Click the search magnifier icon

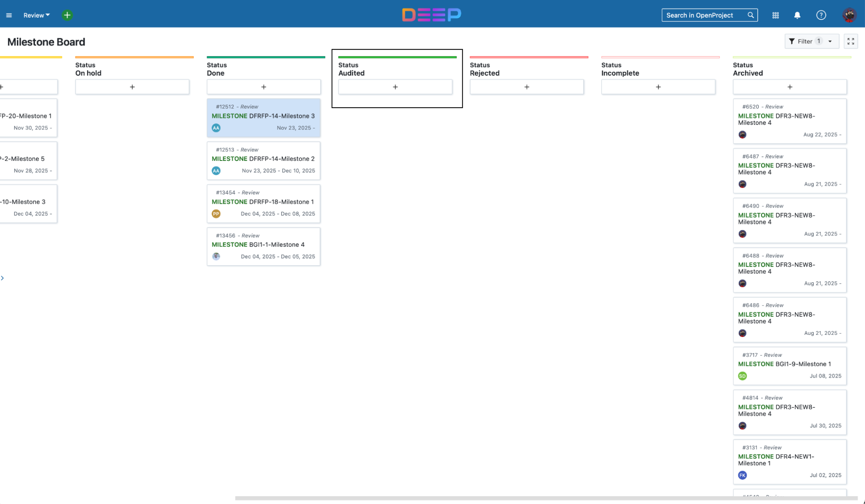751,15
